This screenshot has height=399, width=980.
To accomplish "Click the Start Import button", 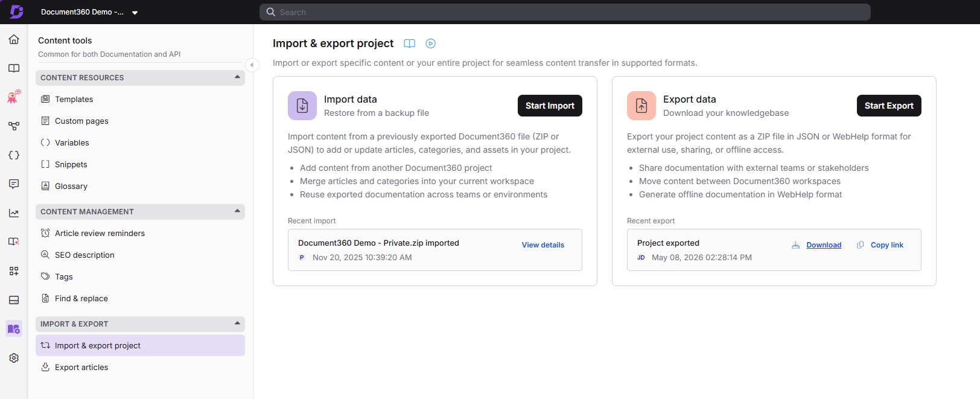I will pyautogui.click(x=550, y=106).
